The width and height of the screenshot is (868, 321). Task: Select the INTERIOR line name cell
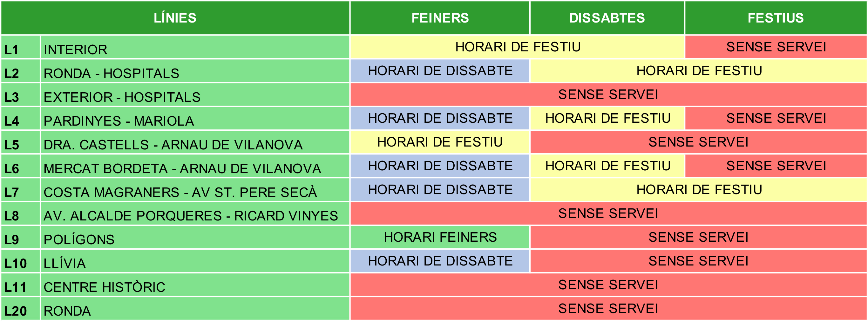click(x=194, y=48)
